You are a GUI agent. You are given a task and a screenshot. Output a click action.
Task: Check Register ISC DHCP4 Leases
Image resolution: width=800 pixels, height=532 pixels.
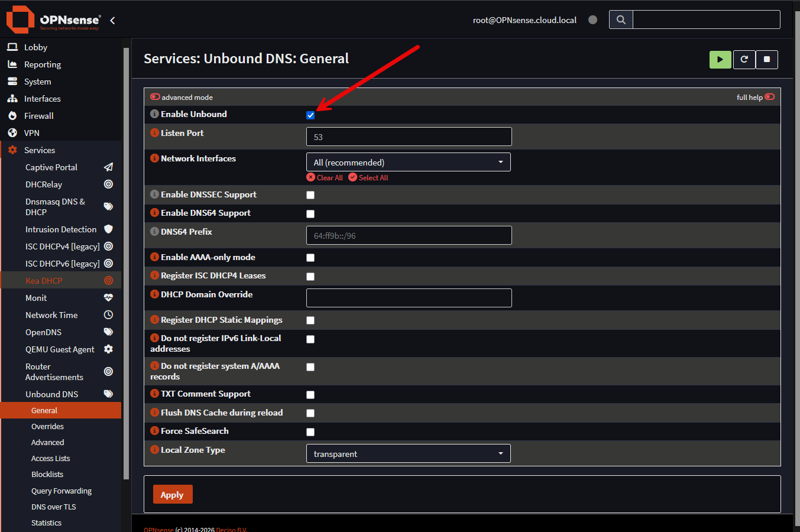pyautogui.click(x=310, y=277)
